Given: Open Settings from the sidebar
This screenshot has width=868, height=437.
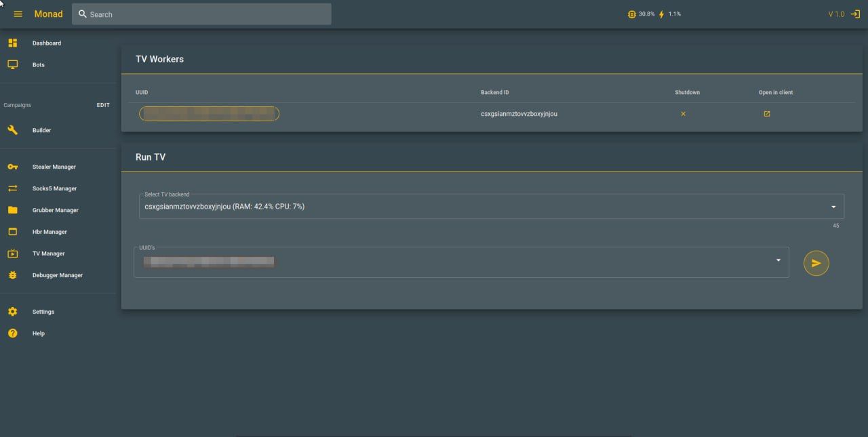Looking at the screenshot, I should pos(43,312).
